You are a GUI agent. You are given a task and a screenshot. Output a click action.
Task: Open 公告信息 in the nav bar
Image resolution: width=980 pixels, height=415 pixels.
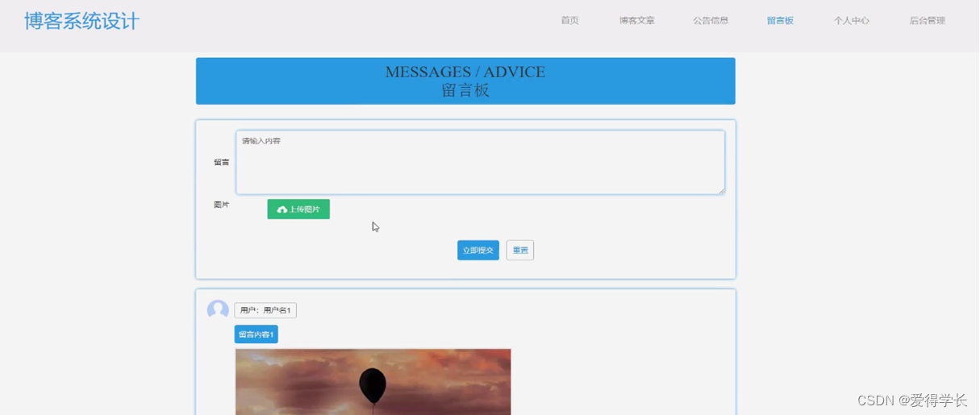[x=711, y=21]
